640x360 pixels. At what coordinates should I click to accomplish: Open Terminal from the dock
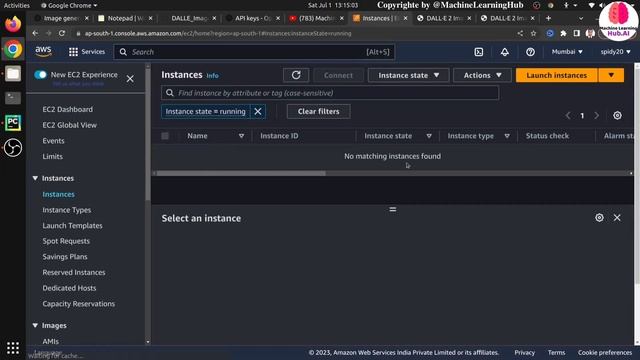pos(13,98)
